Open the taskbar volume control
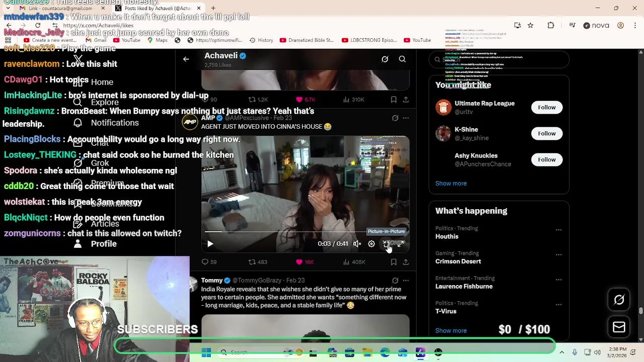The width and height of the screenshot is (644, 362). [597, 353]
